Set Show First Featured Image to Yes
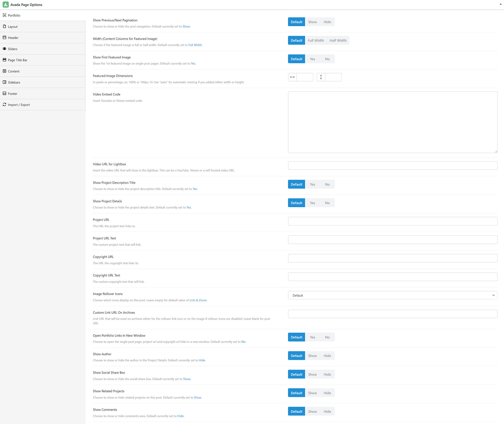This screenshot has width=504, height=424. coord(312,59)
